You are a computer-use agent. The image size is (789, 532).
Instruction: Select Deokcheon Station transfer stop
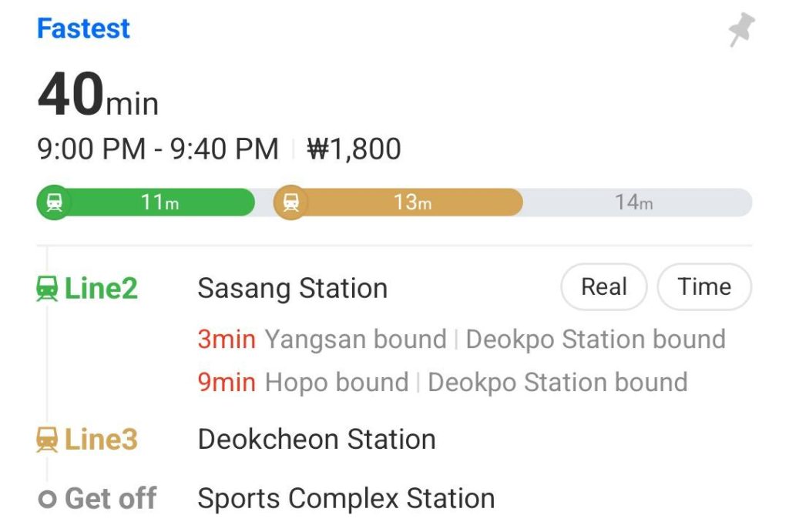316,440
